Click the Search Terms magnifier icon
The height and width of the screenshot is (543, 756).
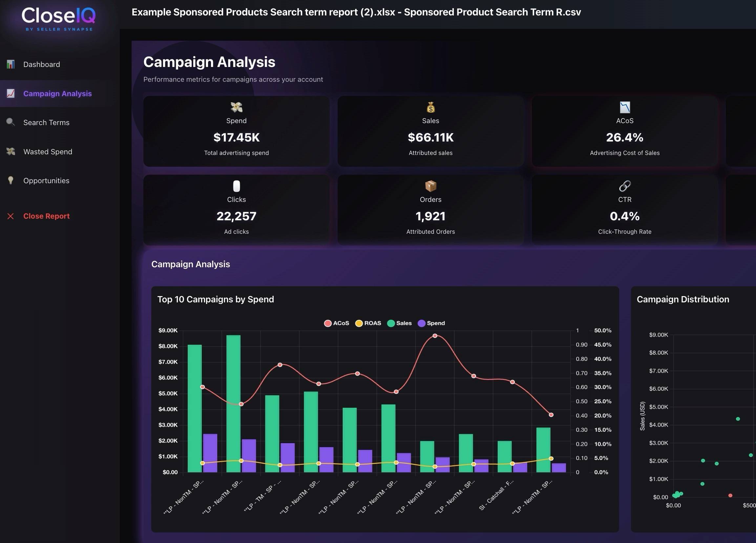11,122
